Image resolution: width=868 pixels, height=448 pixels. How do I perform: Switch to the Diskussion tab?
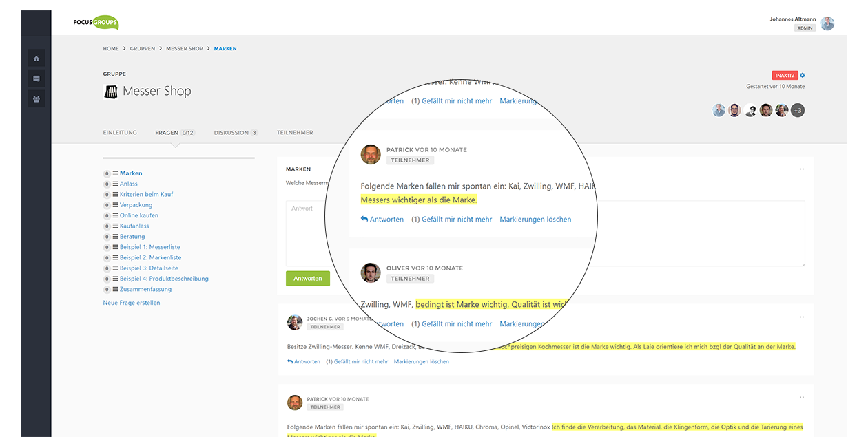point(236,132)
